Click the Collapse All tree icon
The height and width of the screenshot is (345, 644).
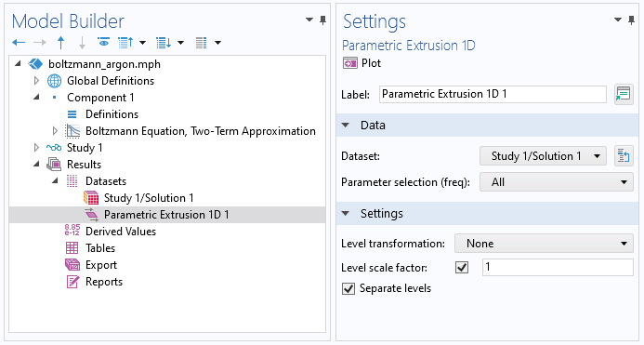125,43
